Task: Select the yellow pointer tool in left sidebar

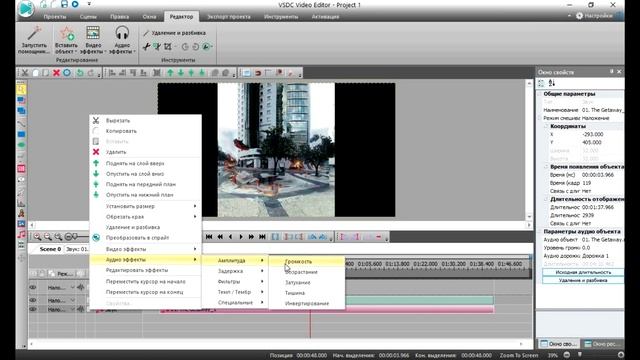Action: (x=21, y=89)
